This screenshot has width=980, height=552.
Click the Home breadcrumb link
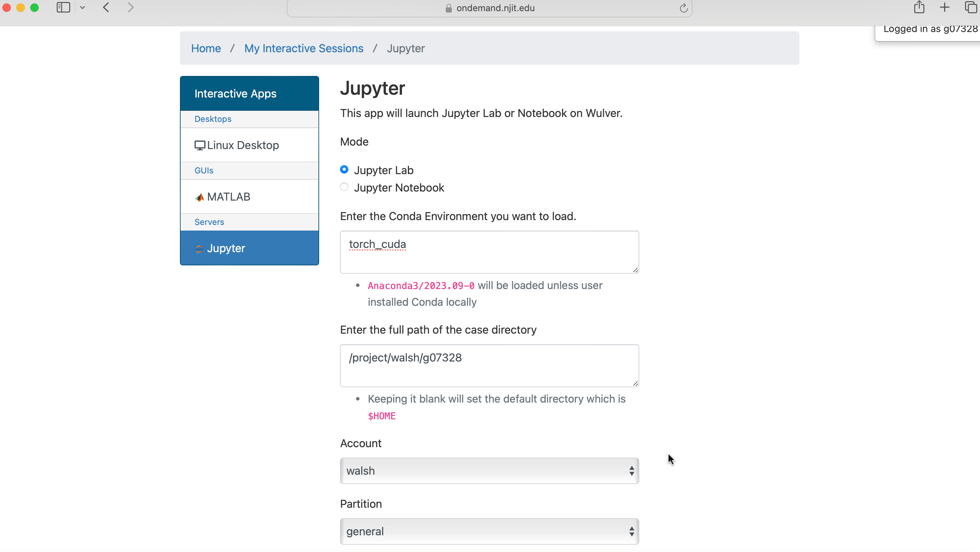(206, 48)
